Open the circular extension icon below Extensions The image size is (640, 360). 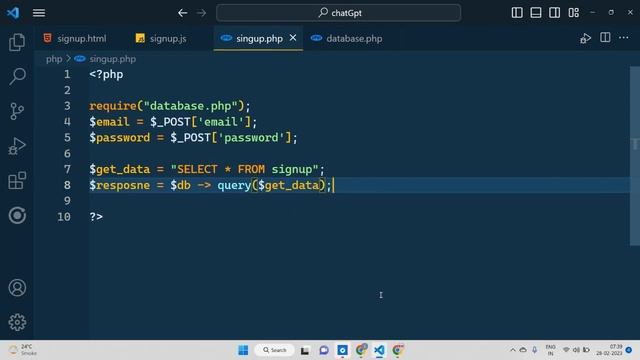pos(17,215)
